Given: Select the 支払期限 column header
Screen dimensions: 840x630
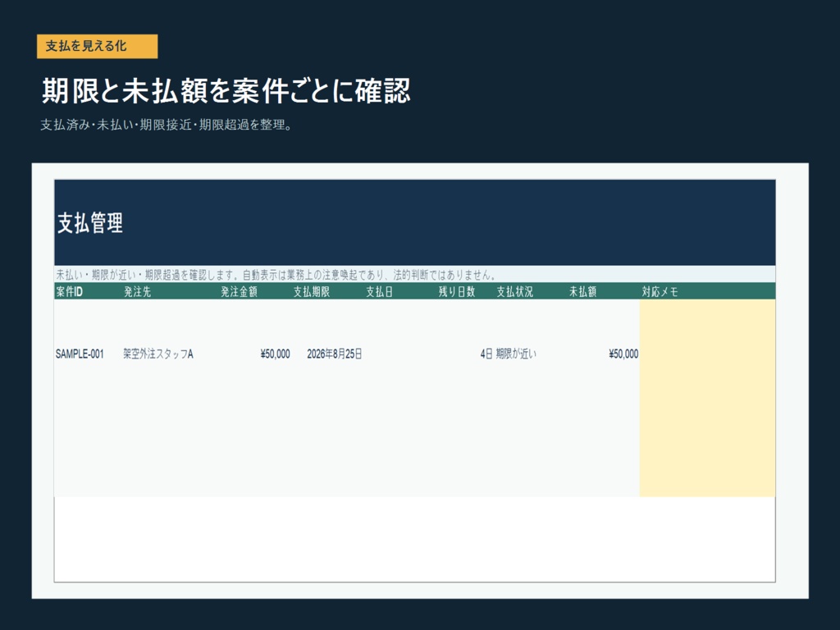Looking at the screenshot, I should [x=311, y=291].
